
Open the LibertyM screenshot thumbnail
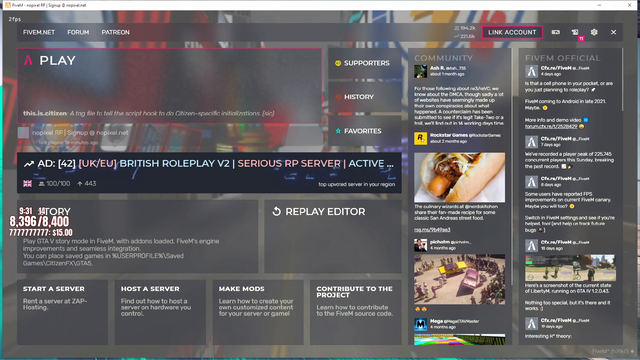pyautogui.click(x=570, y=268)
